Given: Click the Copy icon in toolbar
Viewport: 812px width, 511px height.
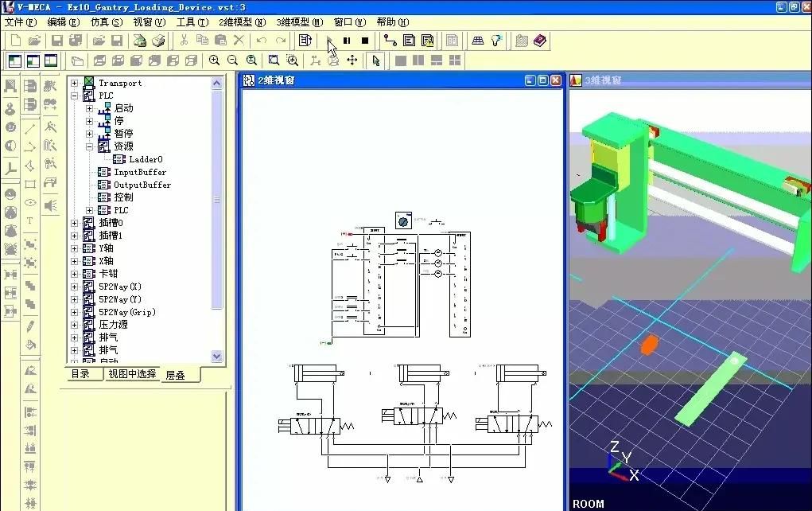Looking at the screenshot, I should pyautogui.click(x=203, y=41).
